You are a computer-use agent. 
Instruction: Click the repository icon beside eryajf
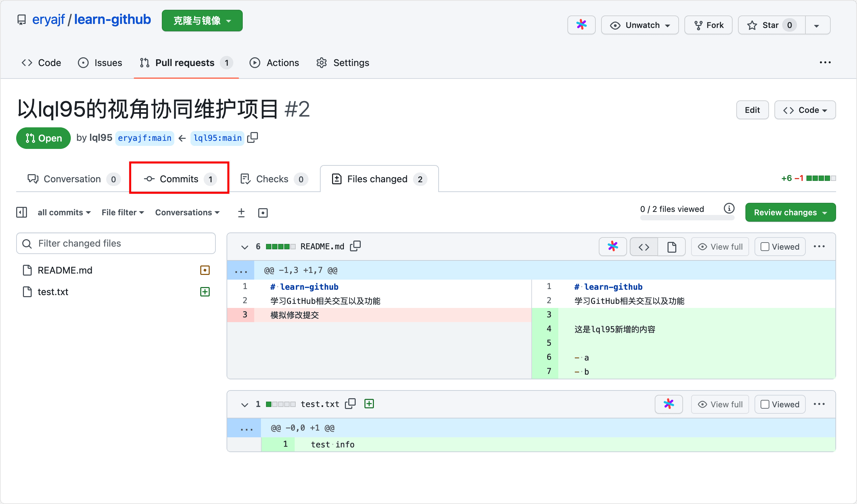coord(22,20)
